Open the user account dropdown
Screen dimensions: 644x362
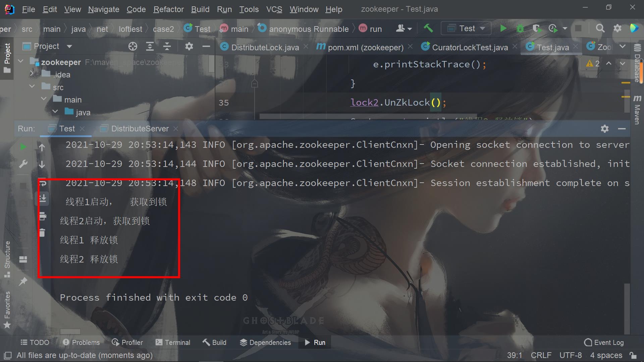(404, 28)
